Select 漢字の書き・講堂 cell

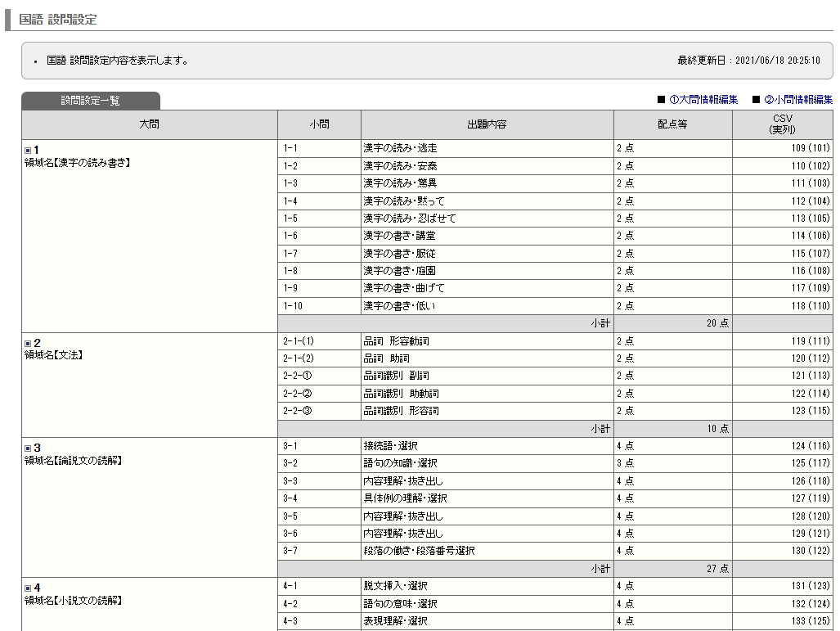(487, 236)
